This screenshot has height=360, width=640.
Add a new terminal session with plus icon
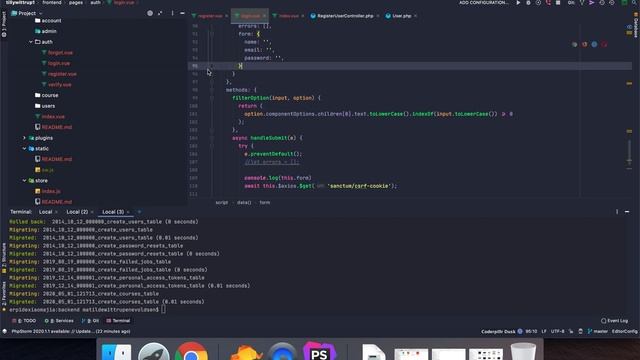coord(139,212)
